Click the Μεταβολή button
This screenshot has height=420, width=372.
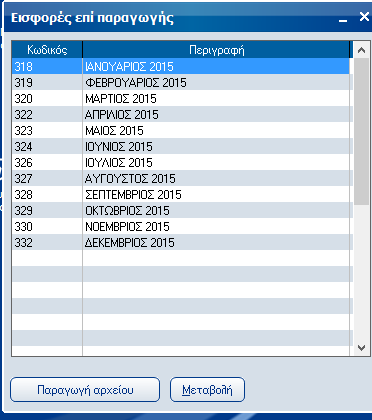tap(207, 389)
